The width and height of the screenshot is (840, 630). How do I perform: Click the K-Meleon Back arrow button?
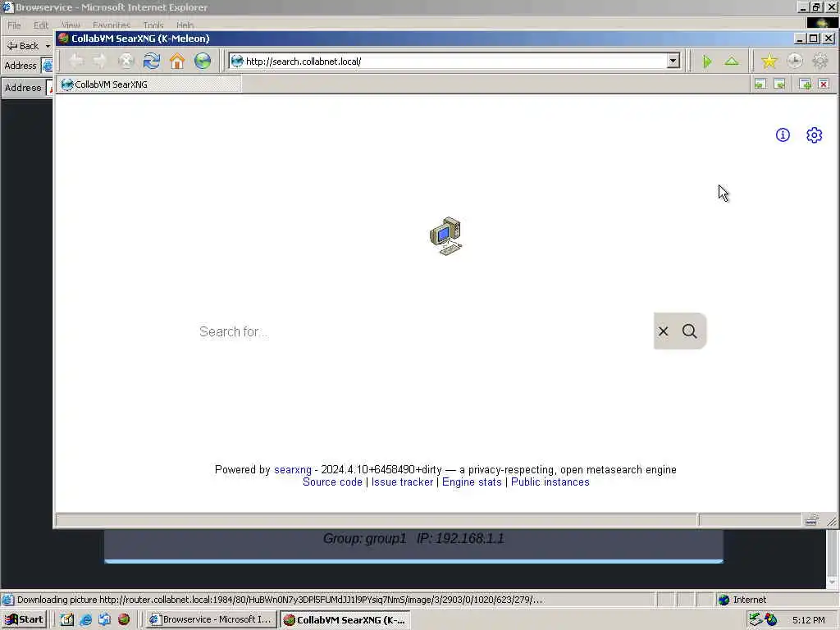[x=76, y=61]
